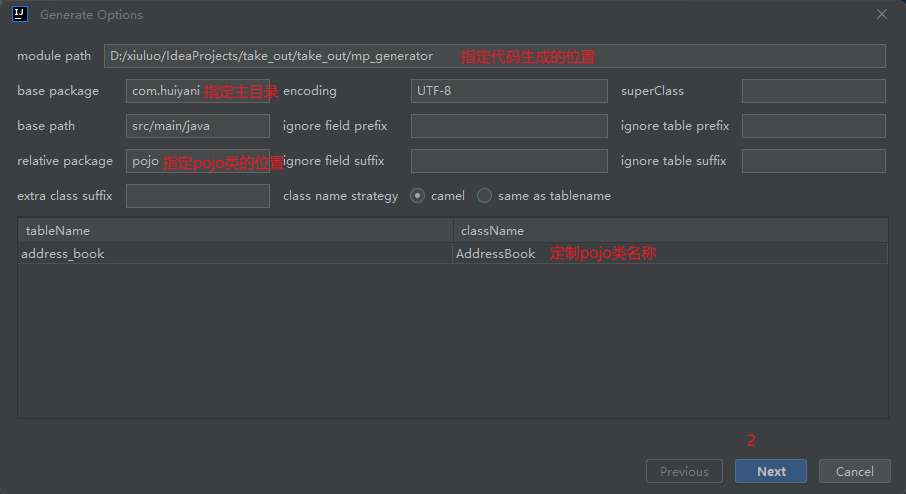Edit the base path src/main/java field
Screen dimensions: 906x494
click(x=197, y=126)
